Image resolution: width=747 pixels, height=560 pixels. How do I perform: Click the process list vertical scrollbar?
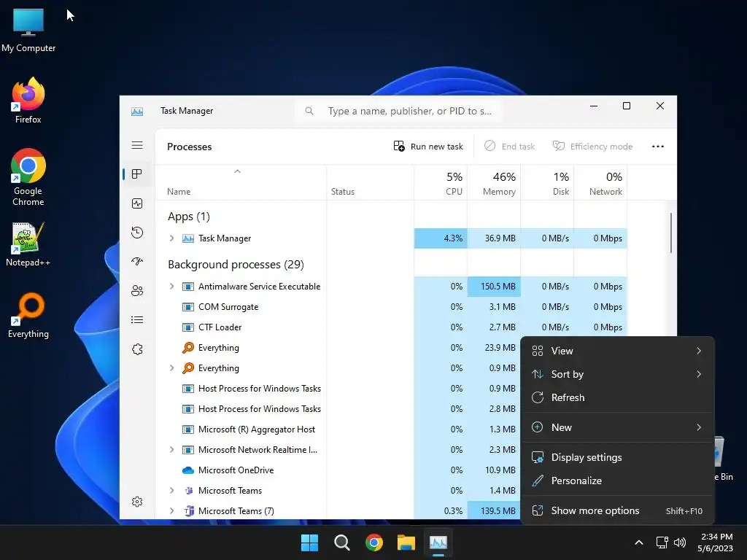pos(671,233)
